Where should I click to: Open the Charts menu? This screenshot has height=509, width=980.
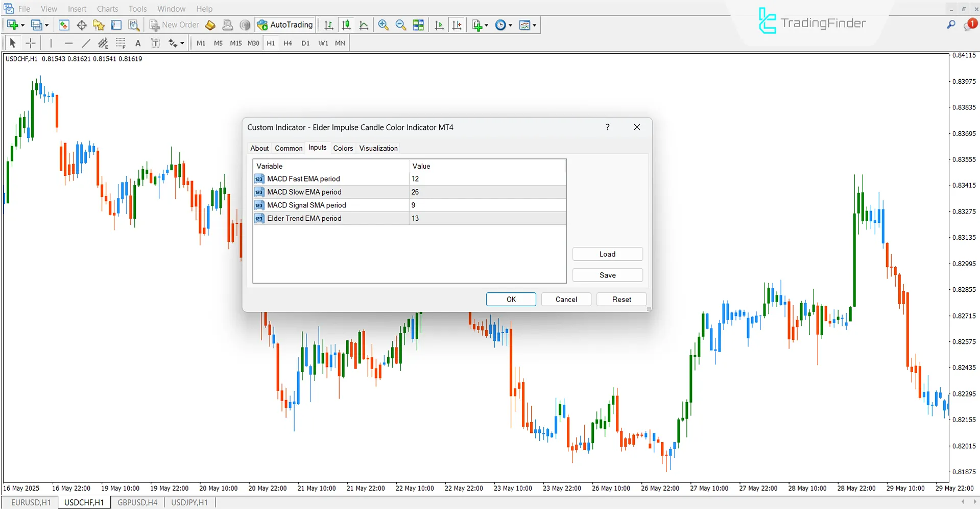point(107,9)
